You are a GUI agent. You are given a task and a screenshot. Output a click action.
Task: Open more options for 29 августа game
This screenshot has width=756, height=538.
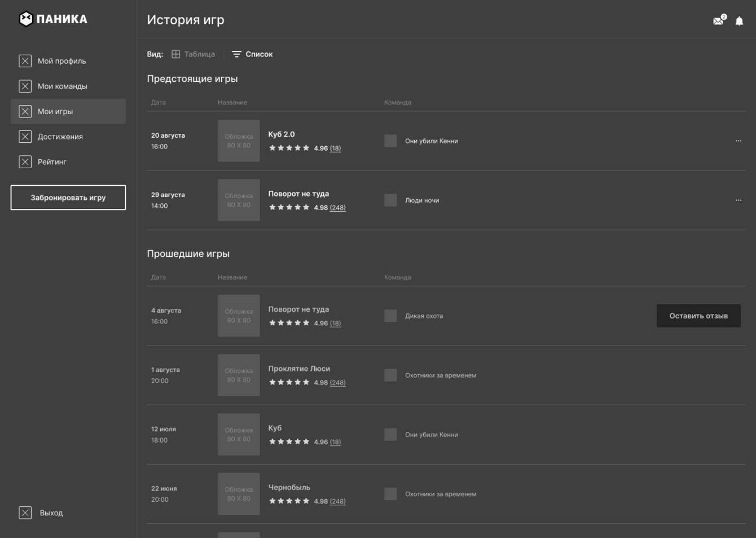739,200
